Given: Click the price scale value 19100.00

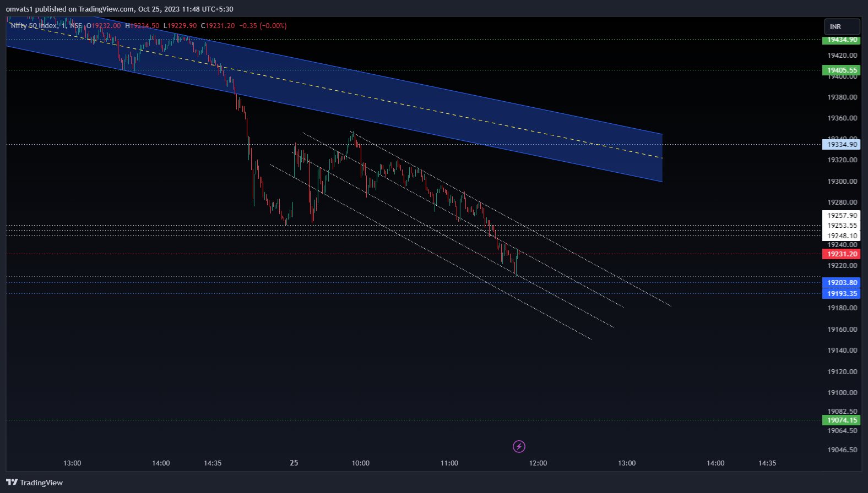Looking at the screenshot, I should [x=842, y=393].
